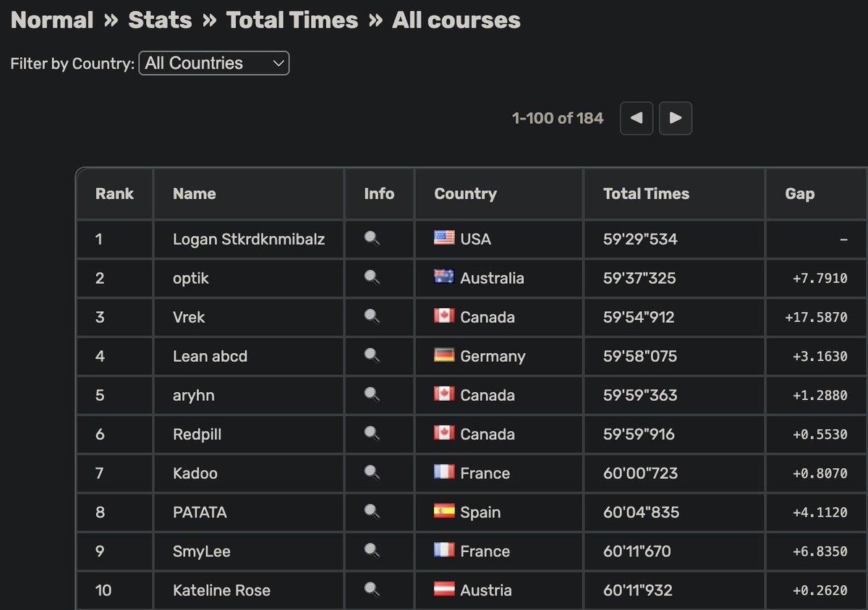Click France flag in SmyLee row
868x610 pixels.
tap(444, 550)
